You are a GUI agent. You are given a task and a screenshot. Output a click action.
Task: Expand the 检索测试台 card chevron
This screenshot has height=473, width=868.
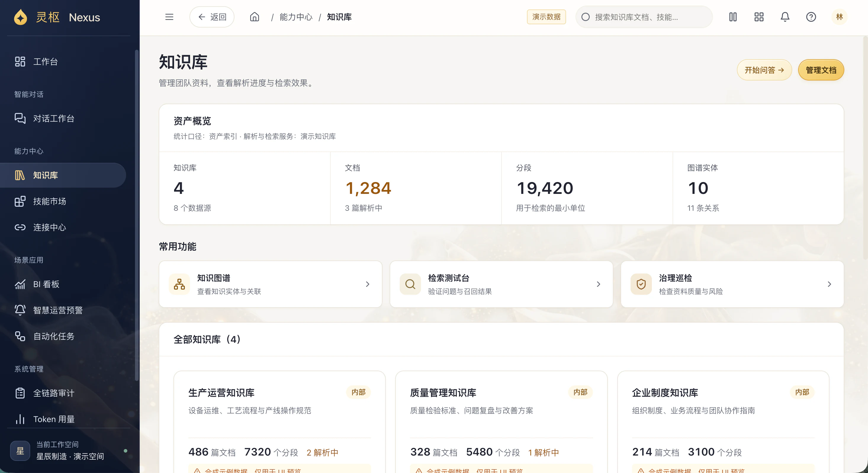click(x=598, y=284)
